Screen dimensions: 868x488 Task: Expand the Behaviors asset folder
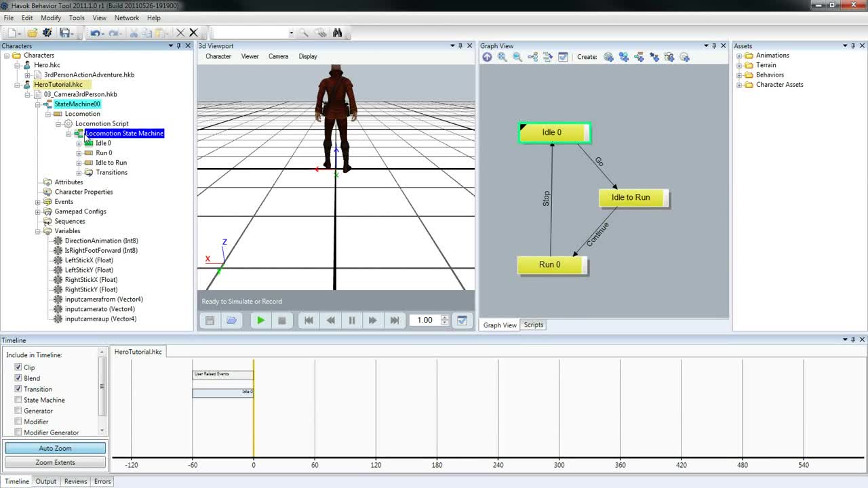(739, 75)
